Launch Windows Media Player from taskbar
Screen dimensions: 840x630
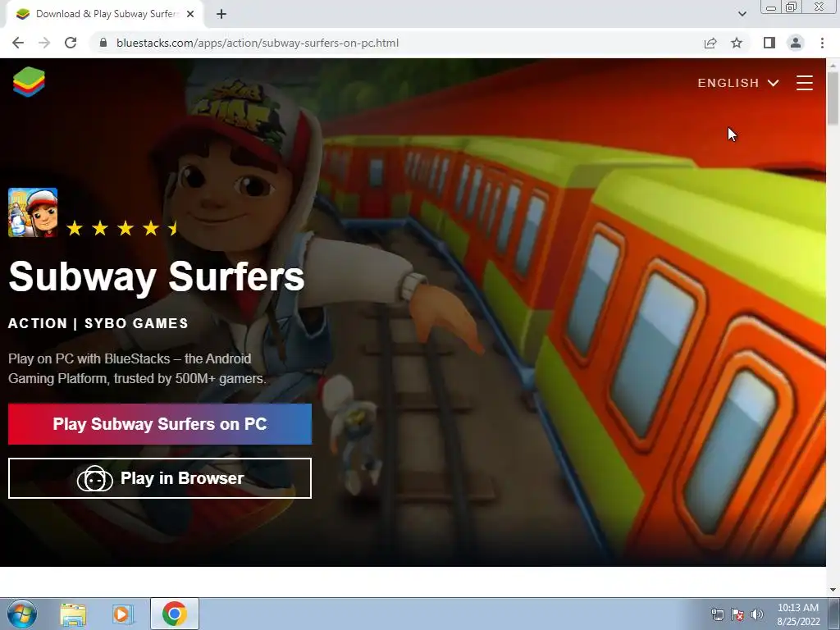pos(123,614)
